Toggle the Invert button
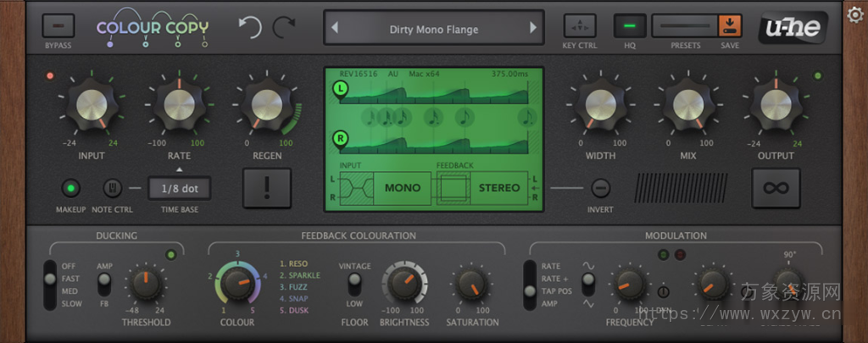The height and width of the screenshot is (343, 868). coord(600,187)
